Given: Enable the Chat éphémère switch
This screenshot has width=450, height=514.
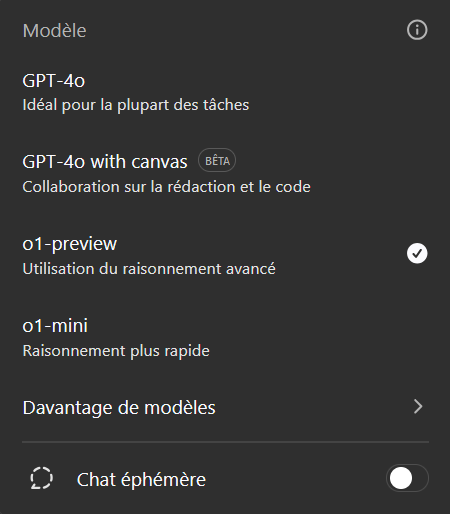Looking at the screenshot, I should click(x=407, y=478).
